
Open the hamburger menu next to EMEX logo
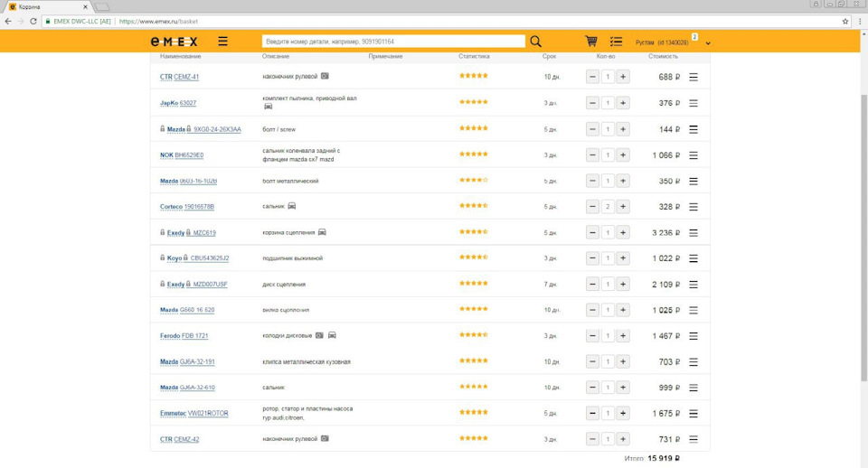pyautogui.click(x=222, y=42)
